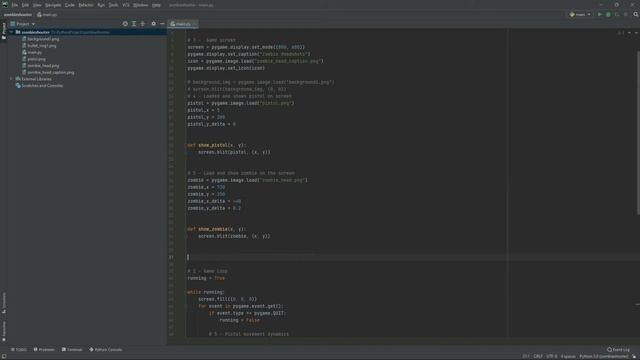Open the Tools menu
The height and width of the screenshot is (360, 640).
tap(113, 5)
